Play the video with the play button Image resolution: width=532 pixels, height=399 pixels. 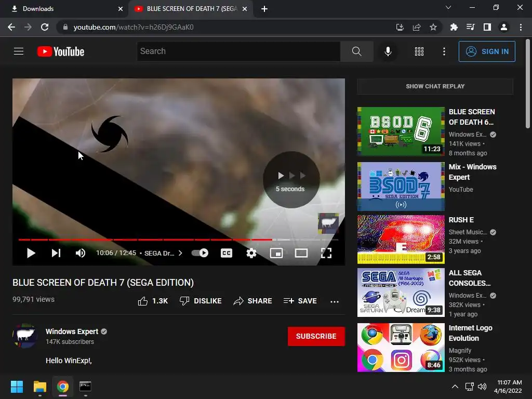pos(31,253)
